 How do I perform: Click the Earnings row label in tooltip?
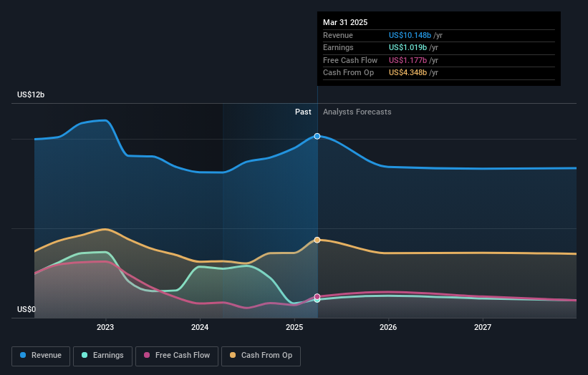pos(338,47)
